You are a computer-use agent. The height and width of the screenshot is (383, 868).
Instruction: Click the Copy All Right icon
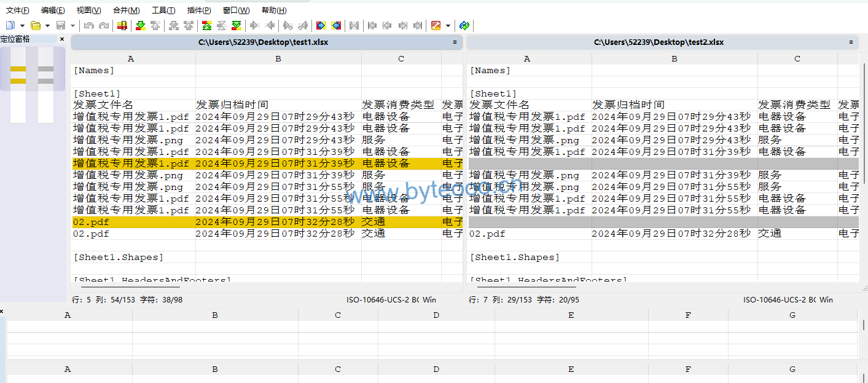(321, 25)
